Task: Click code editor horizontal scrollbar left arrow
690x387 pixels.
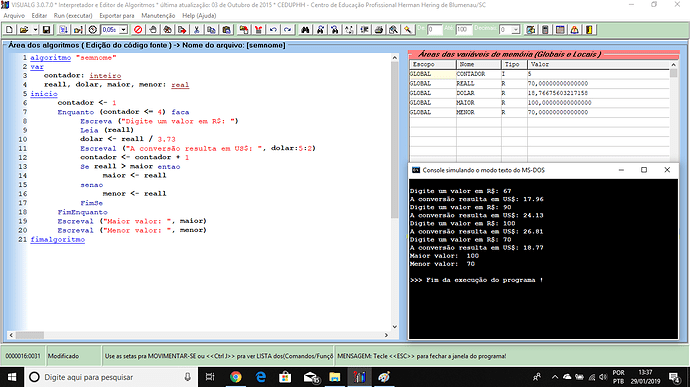Action: tap(11, 335)
